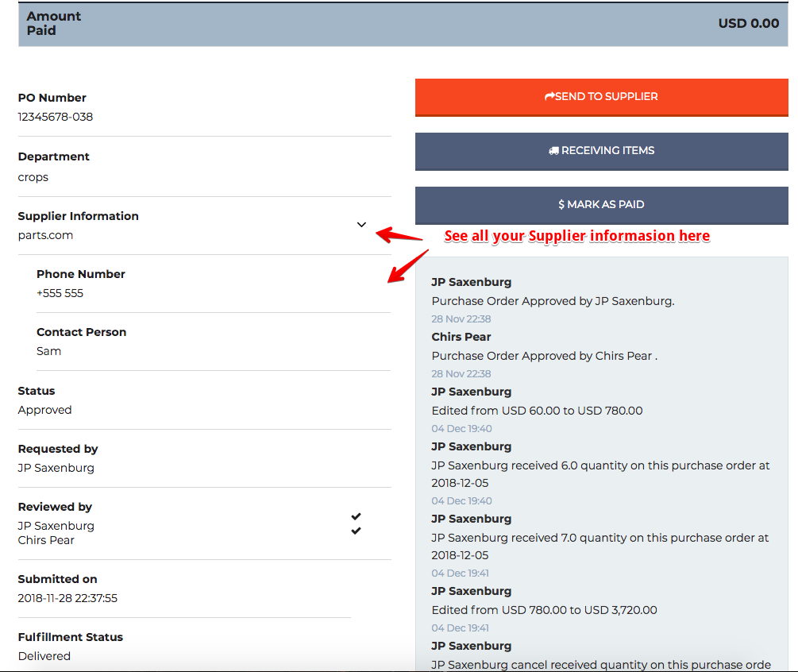The width and height of the screenshot is (798, 672).
Task: Mark the purchase order as paid
Action: [602, 205]
